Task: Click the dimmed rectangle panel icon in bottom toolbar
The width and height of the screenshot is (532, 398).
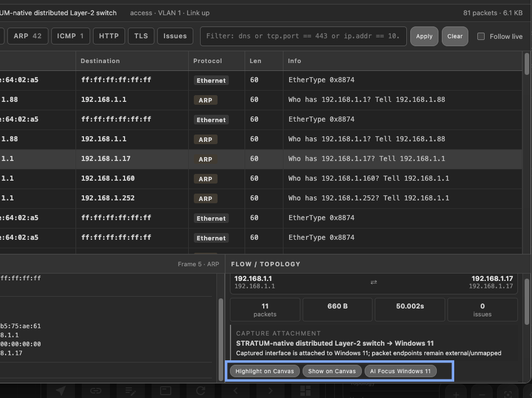Action: 166,391
